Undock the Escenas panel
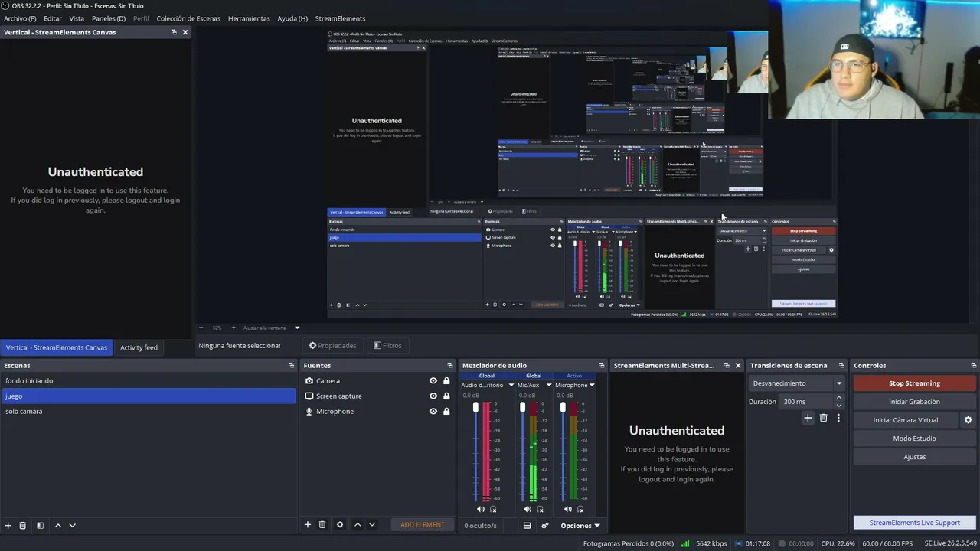The height and width of the screenshot is (551, 980). (x=291, y=366)
